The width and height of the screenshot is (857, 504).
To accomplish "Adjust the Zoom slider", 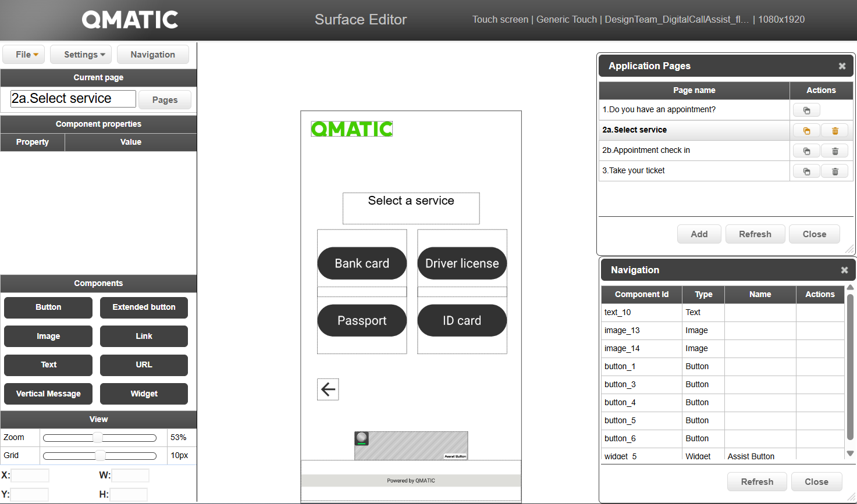I will pyautogui.click(x=98, y=438).
